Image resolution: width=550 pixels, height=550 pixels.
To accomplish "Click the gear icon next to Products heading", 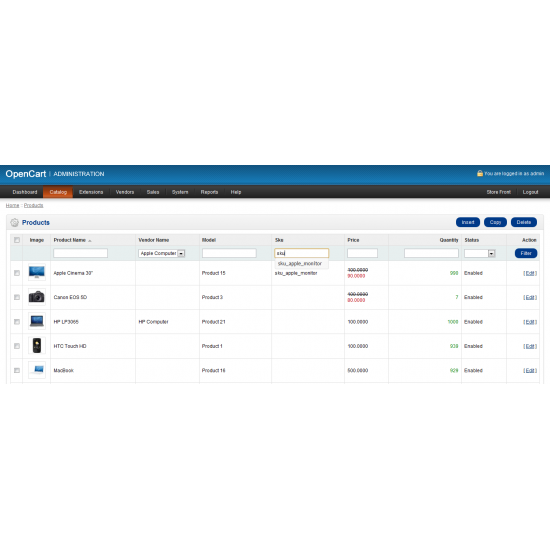I will point(14,222).
